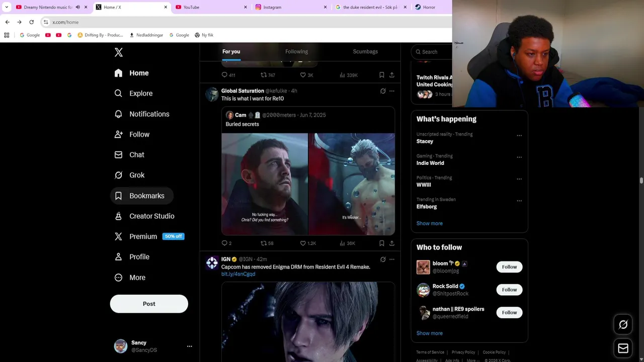Image resolution: width=644 pixels, height=362 pixels.
Task: Open options for the Elfsborg trend
Action: tap(519, 201)
